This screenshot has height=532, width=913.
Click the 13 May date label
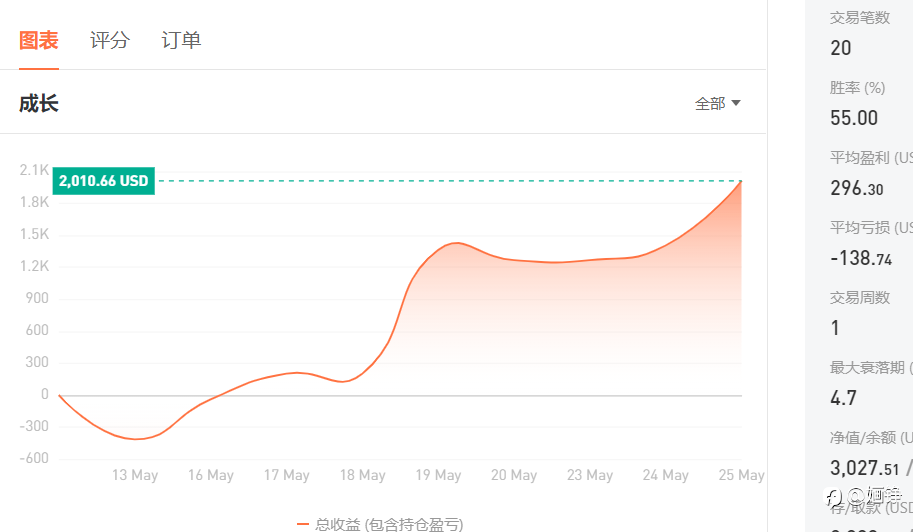[x=135, y=475]
